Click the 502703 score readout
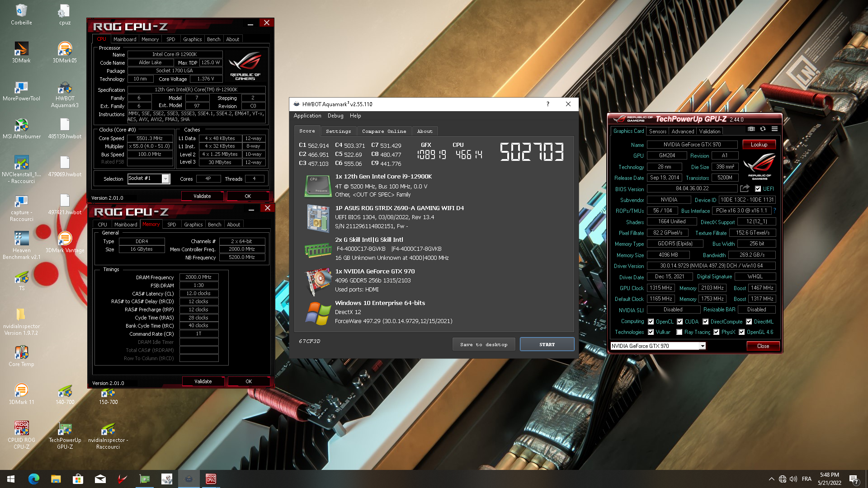The width and height of the screenshot is (868, 488). coord(532,152)
